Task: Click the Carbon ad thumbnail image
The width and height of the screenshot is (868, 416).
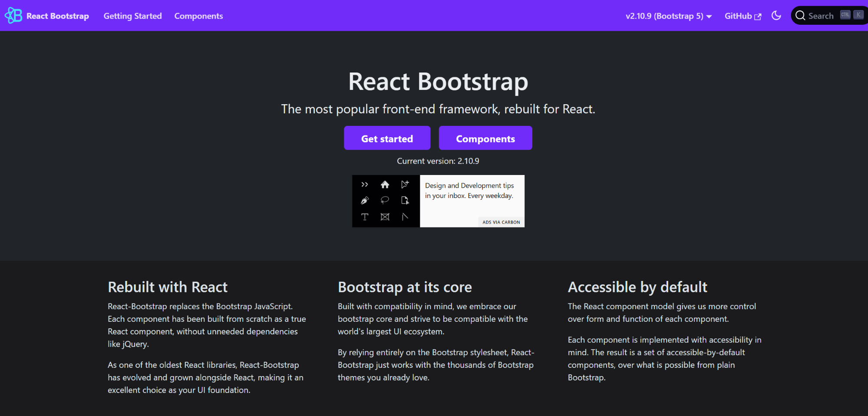Action: 386,201
